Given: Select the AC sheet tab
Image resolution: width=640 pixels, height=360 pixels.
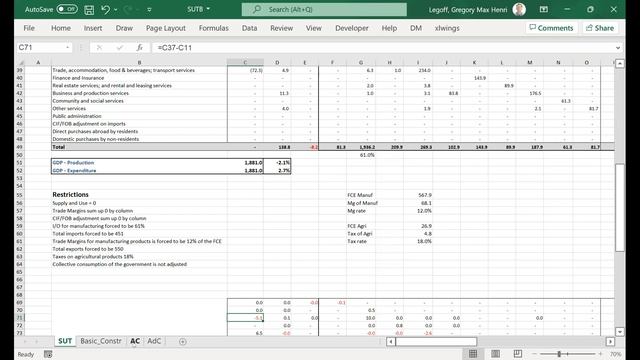Looking at the screenshot, I should point(135,341).
